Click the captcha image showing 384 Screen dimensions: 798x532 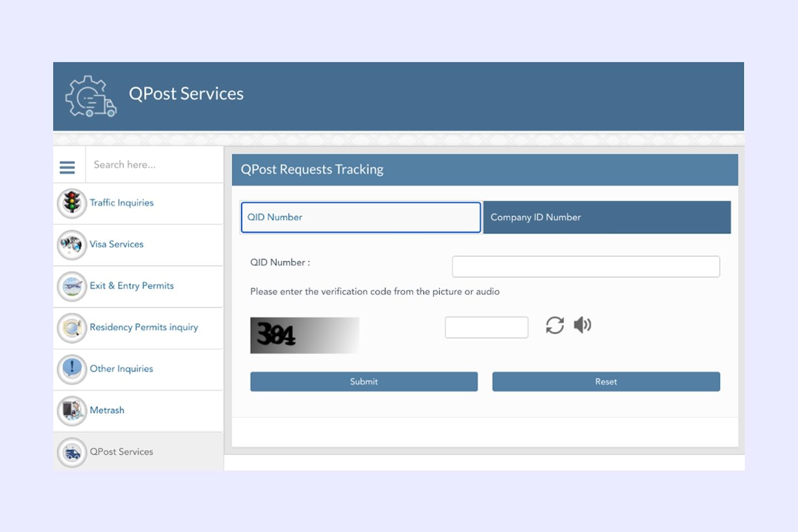[x=305, y=335]
